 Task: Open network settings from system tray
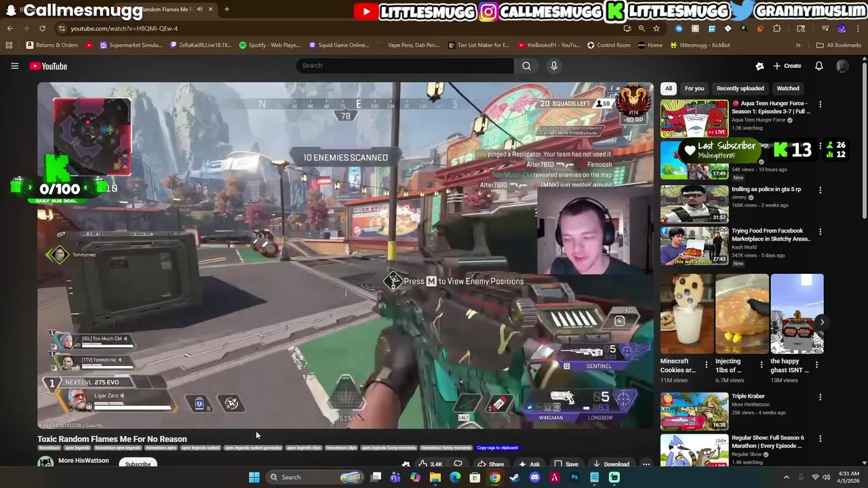click(815, 477)
